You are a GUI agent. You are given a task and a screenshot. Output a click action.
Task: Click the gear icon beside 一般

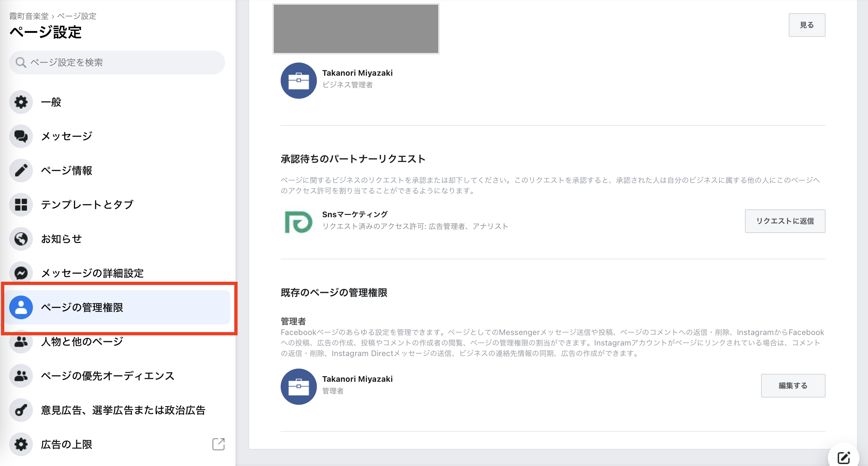click(21, 102)
